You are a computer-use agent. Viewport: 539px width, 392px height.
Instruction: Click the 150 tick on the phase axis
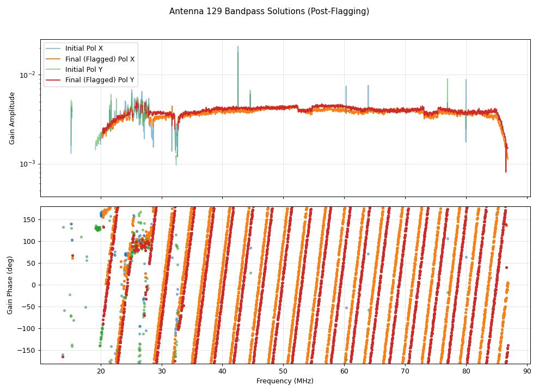click(30, 219)
